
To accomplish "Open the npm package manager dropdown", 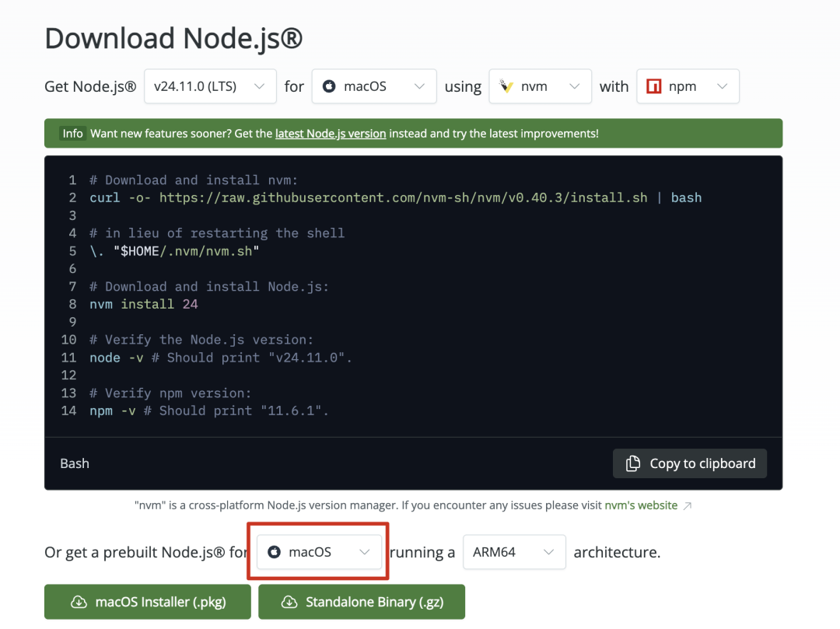I will coord(688,86).
